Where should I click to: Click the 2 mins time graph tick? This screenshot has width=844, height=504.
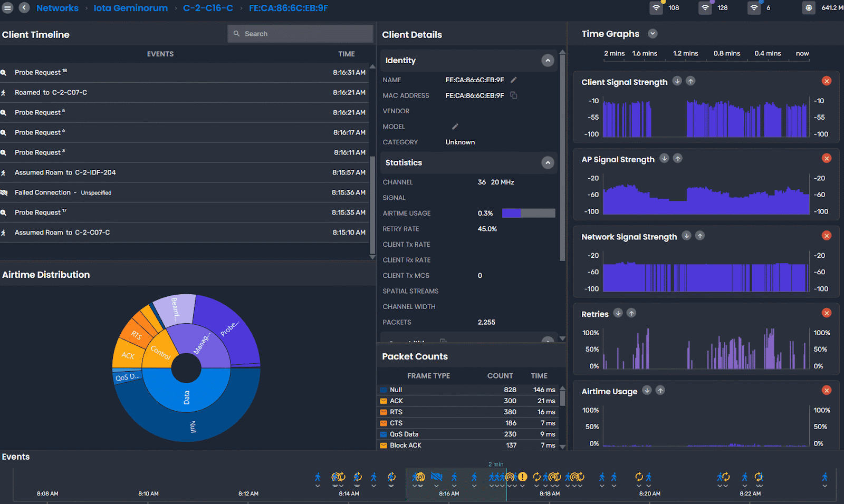[614, 53]
